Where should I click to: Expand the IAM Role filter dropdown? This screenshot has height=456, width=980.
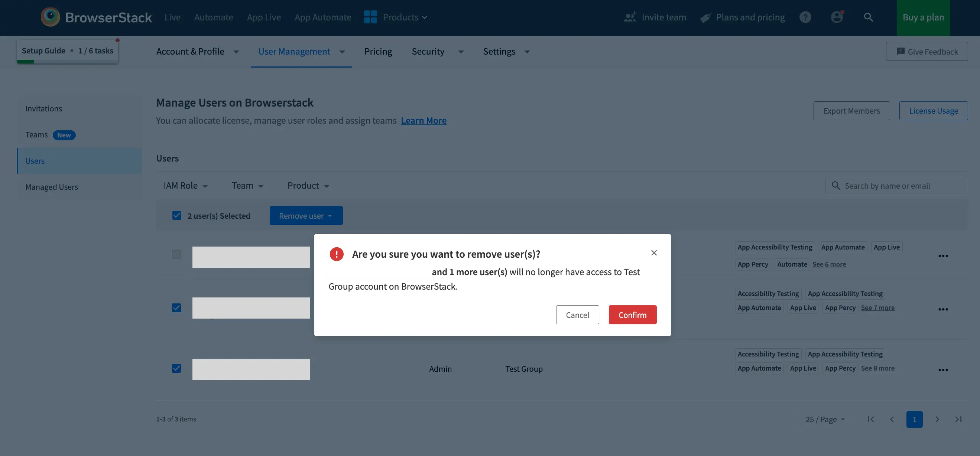(x=186, y=186)
